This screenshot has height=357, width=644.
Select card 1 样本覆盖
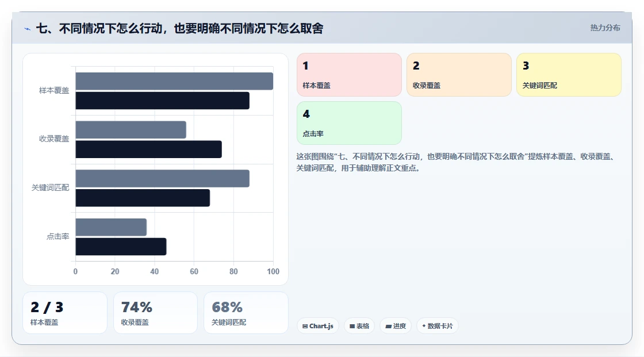[349, 75]
